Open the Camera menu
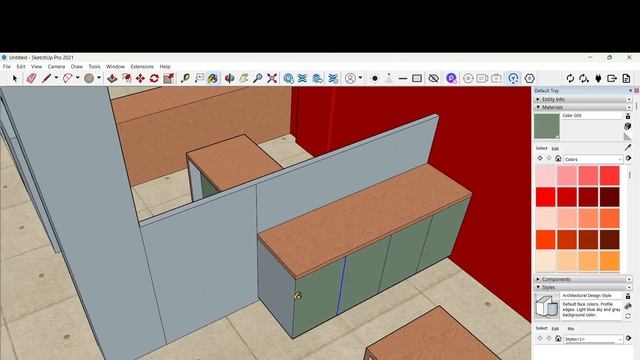The image size is (640, 360). (56, 67)
